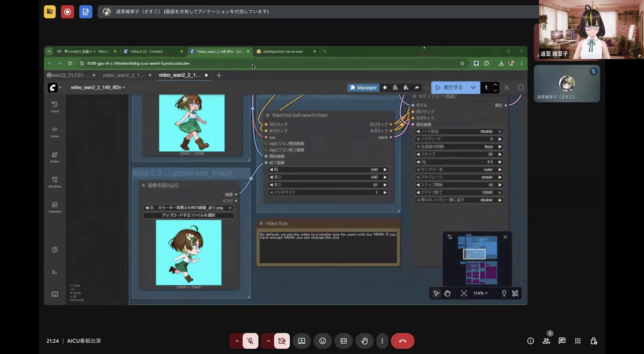Screen dimensions: 644x354
Task: Reload the browser page
Action: 69,63
